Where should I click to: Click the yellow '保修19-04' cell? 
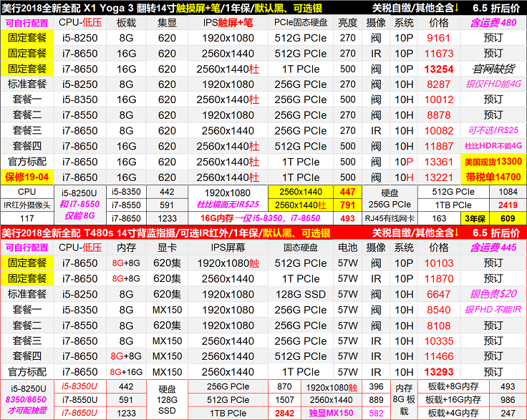click(27, 177)
